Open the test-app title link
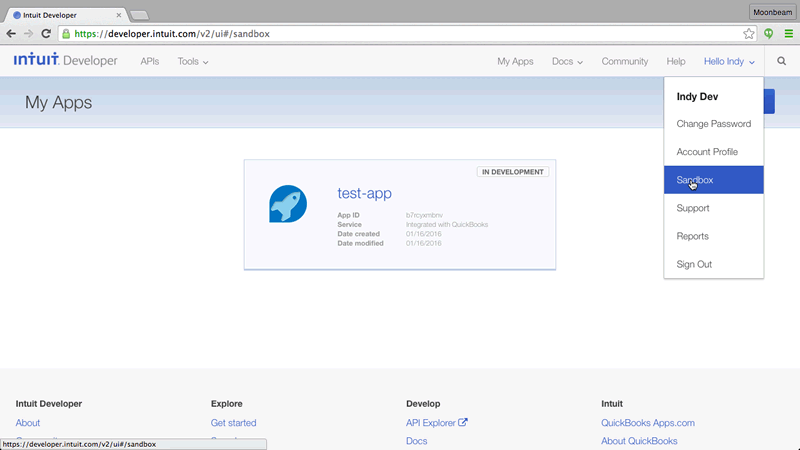Image resolution: width=800 pixels, height=450 pixels. pyautogui.click(x=364, y=193)
